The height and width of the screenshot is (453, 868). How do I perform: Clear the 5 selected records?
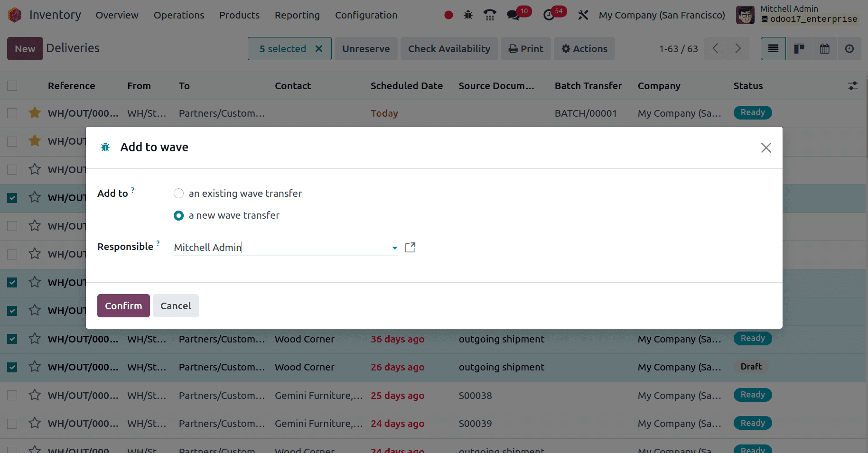pos(319,49)
